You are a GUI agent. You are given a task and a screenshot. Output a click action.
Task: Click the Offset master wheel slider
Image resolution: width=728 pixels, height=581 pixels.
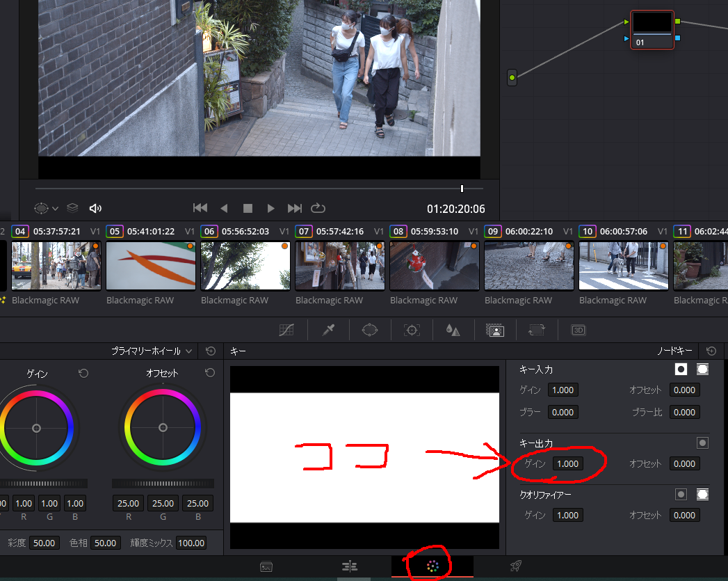click(163, 484)
